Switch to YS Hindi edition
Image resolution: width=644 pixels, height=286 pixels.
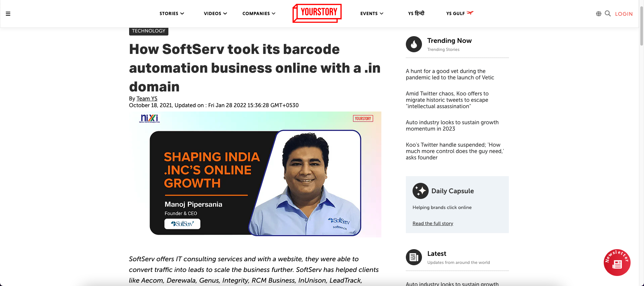tap(416, 13)
